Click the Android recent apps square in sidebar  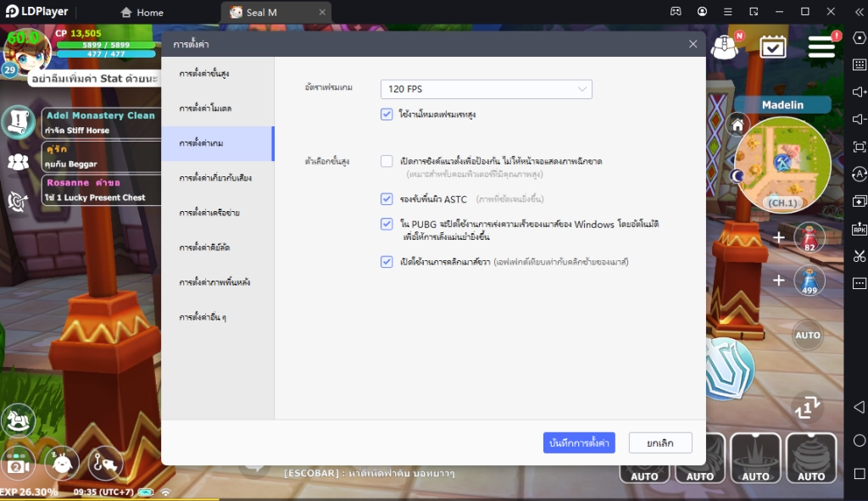coord(860,474)
